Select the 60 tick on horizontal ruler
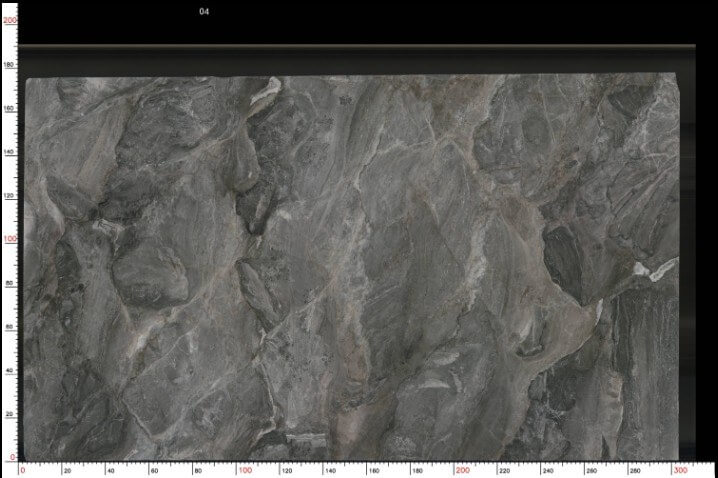This screenshot has height=478, width=718. (154, 471)
